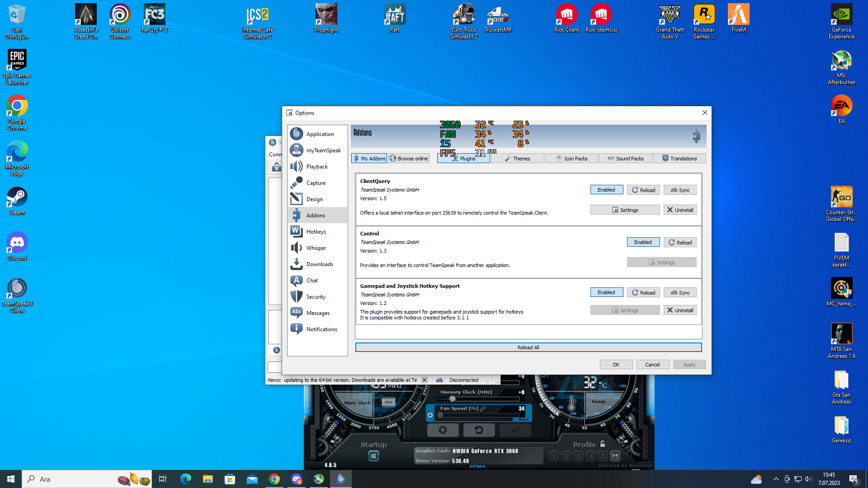Go to the Capture settings page
868x488 pixels.
point(316,183)
